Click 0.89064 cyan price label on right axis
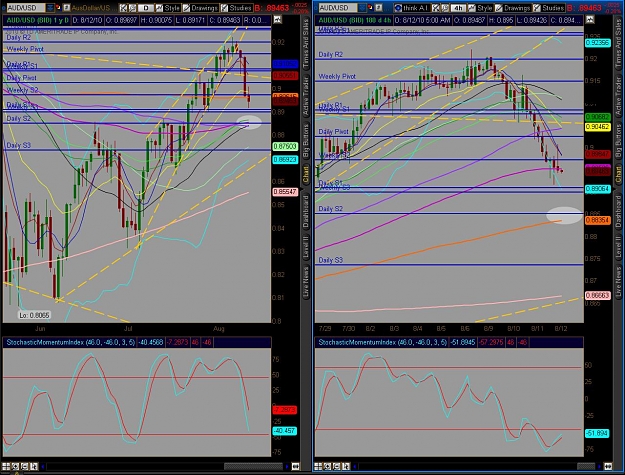625x475 pixels. pyautogui.click(x=597, y=189)
